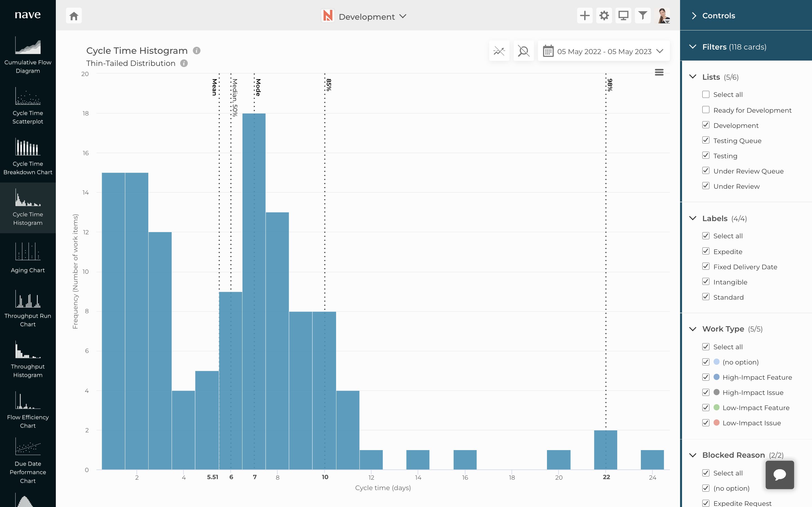Viewport: 812px width, 507px height.
Task: Expand the date range picker
Action: click(603, 51)
